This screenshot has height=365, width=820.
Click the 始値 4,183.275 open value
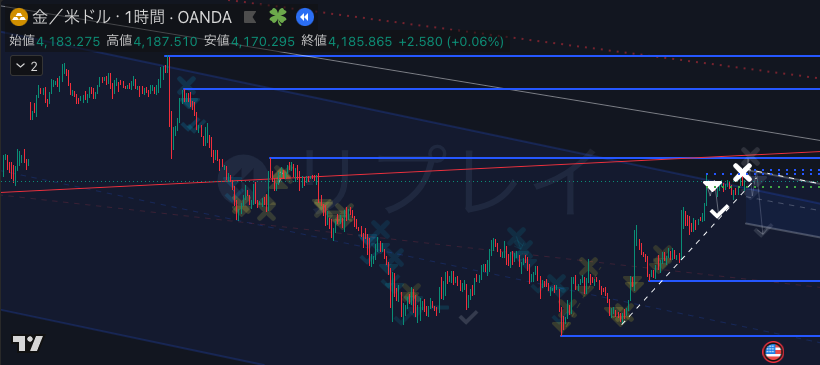point(55,41)
